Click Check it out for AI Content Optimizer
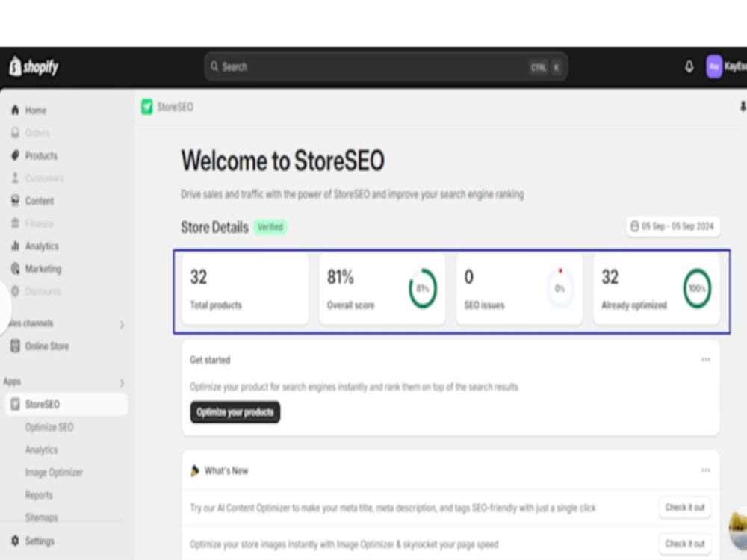Image resolution: width=747 pixels, height=560 pixels. [684, 508]
